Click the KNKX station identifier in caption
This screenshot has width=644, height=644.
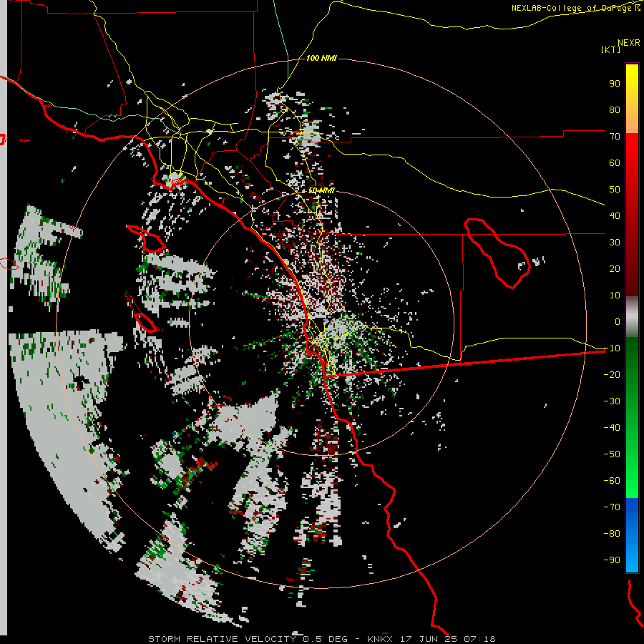pyautogui.click(x=380, y=639)
